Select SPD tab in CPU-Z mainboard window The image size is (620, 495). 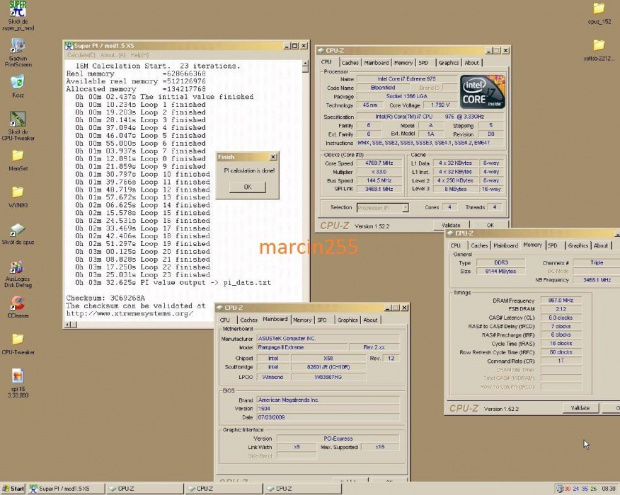pyautogui.click(x=322, y=320)
